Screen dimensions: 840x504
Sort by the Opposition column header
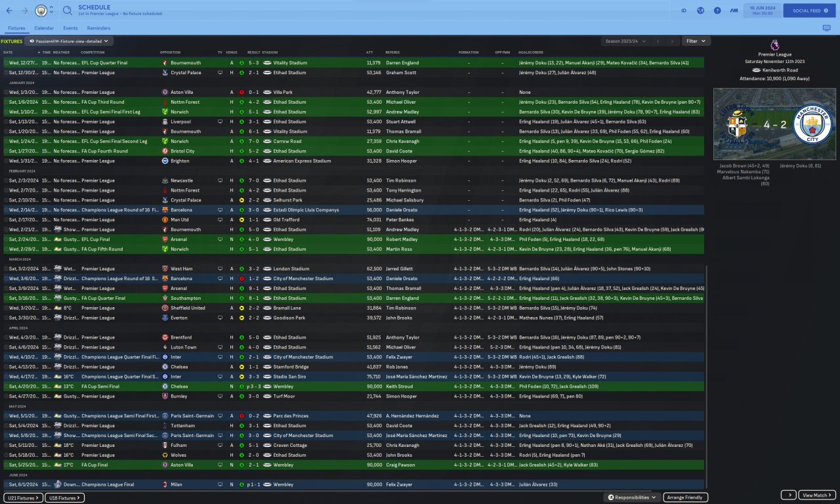171,52
